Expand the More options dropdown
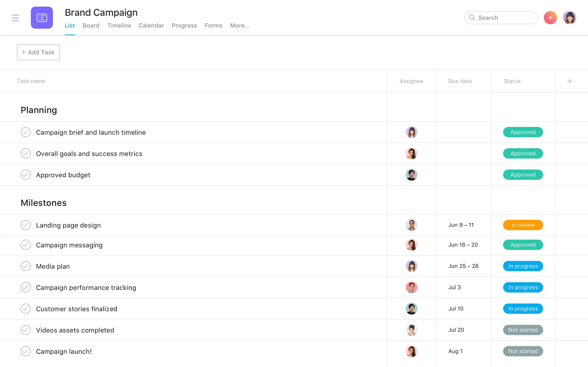 tap(239, 25)
